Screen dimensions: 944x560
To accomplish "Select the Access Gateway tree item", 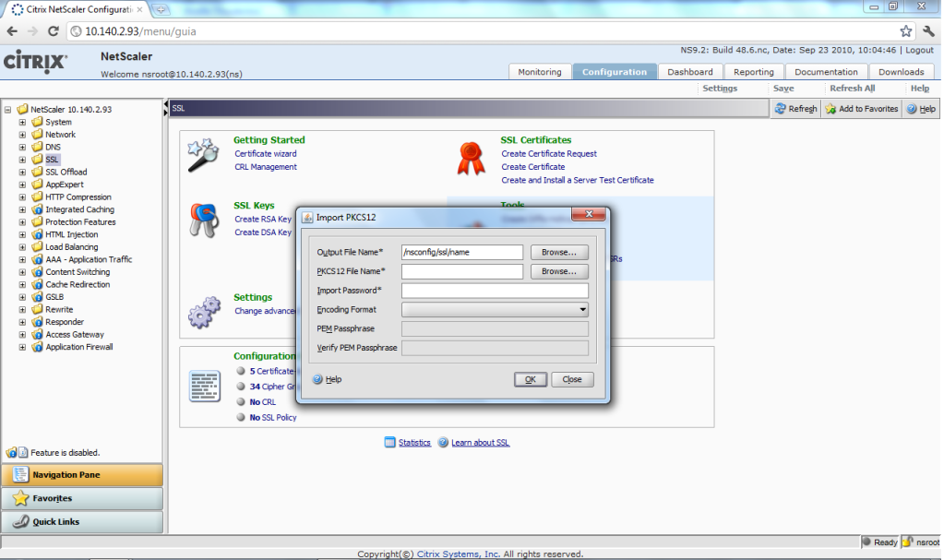I will pos(75,335).
